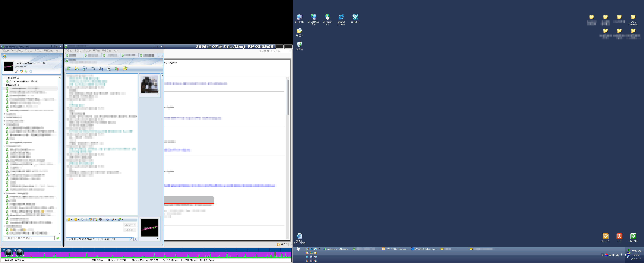This screenshot has height=263, width=644.
Task: Collapse the 2.Friend group
Action: click(x=5, y=85)
